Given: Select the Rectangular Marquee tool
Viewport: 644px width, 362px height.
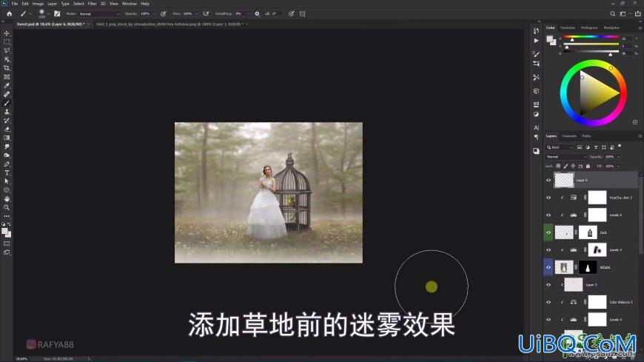Looking at the screenshot, I should point(7,42).
